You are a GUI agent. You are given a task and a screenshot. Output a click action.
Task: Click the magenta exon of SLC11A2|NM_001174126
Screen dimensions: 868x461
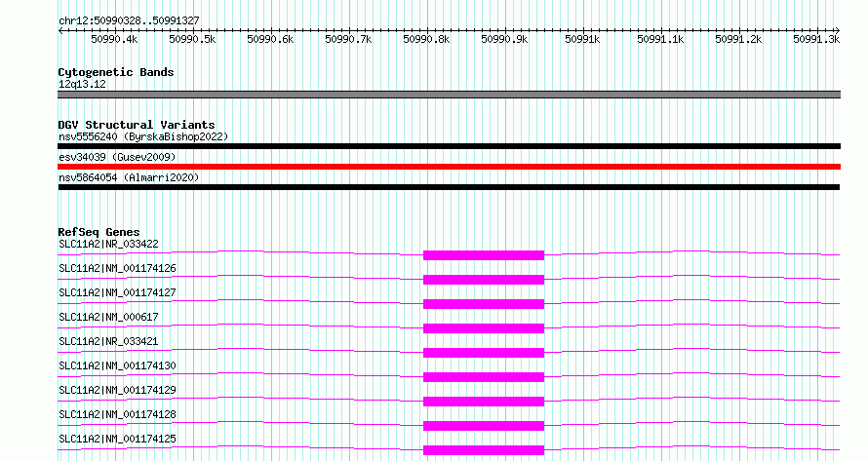pos(484,280)
